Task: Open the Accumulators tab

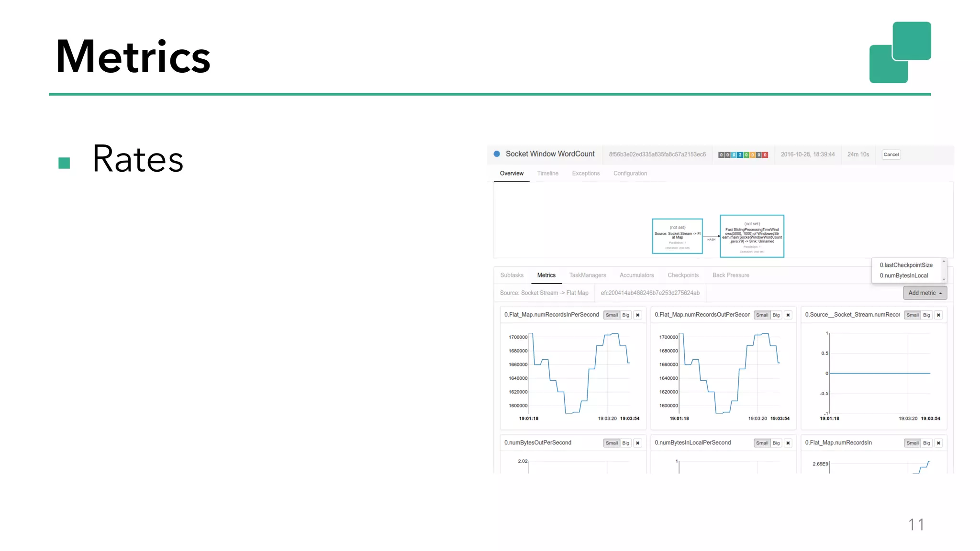Action: click(636, 275)
